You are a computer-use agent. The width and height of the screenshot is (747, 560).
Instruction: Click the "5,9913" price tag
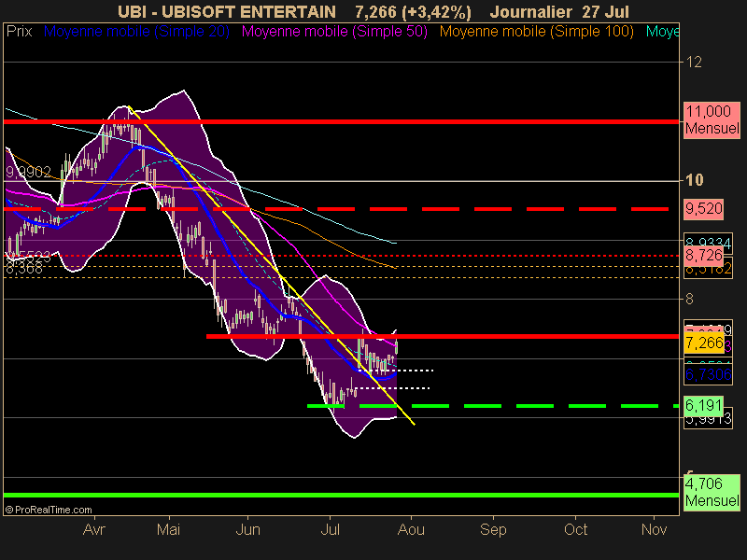click(708, 419)
